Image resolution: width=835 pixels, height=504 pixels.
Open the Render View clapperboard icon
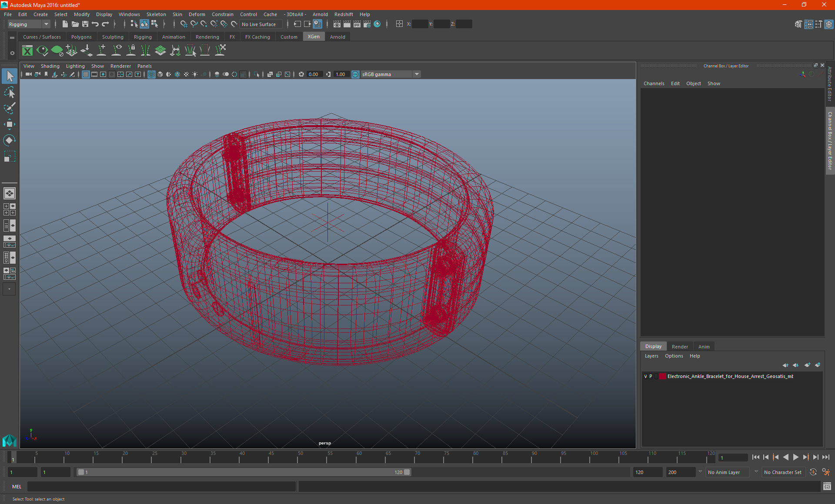pyautogui.click(x=337, y=24)
